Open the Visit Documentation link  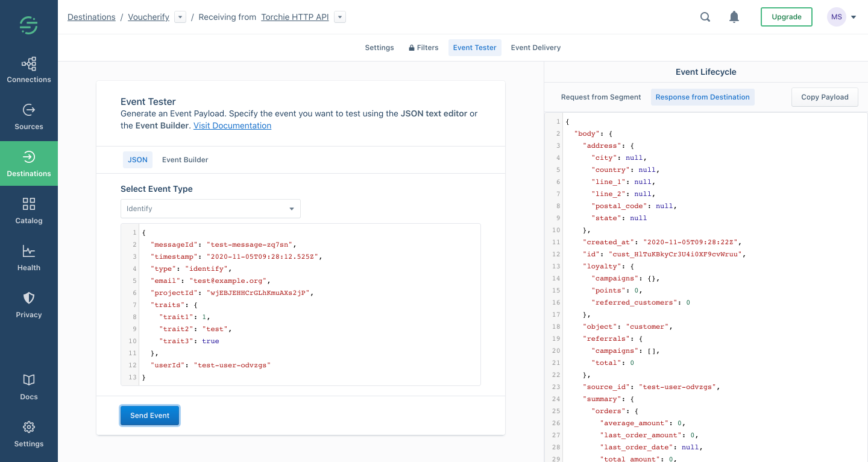pyautogui.click(x=232, y=125)
